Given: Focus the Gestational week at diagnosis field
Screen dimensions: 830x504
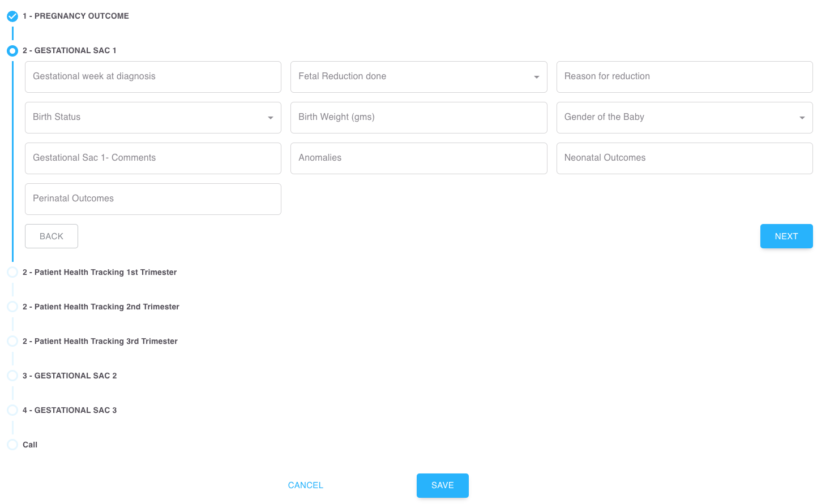Looking at the screenshot, I should [x=153, y=77].
